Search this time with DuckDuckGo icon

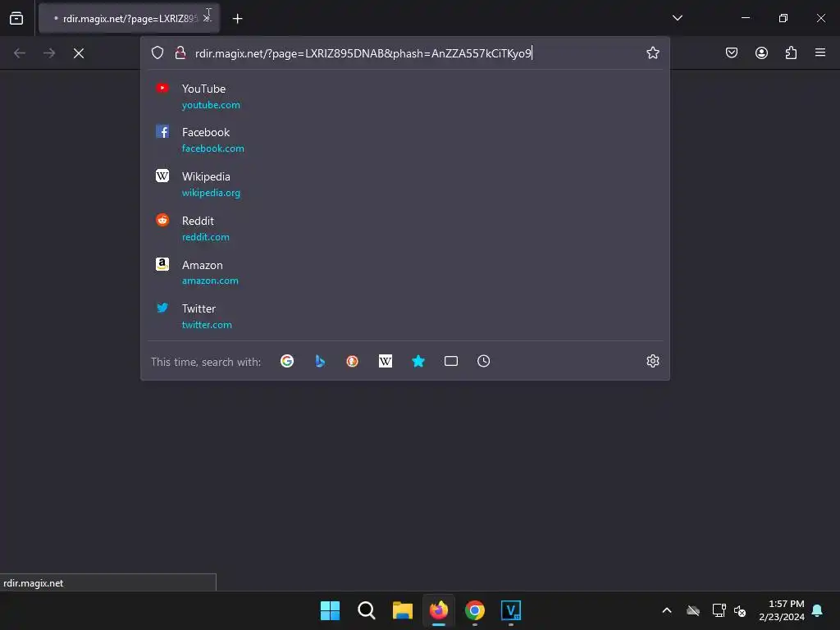point(352,361)
